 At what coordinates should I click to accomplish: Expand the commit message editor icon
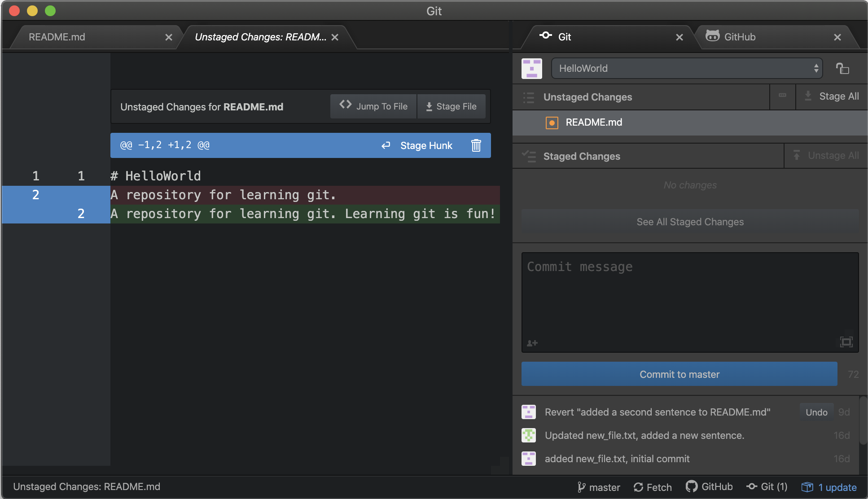[846, 342]
